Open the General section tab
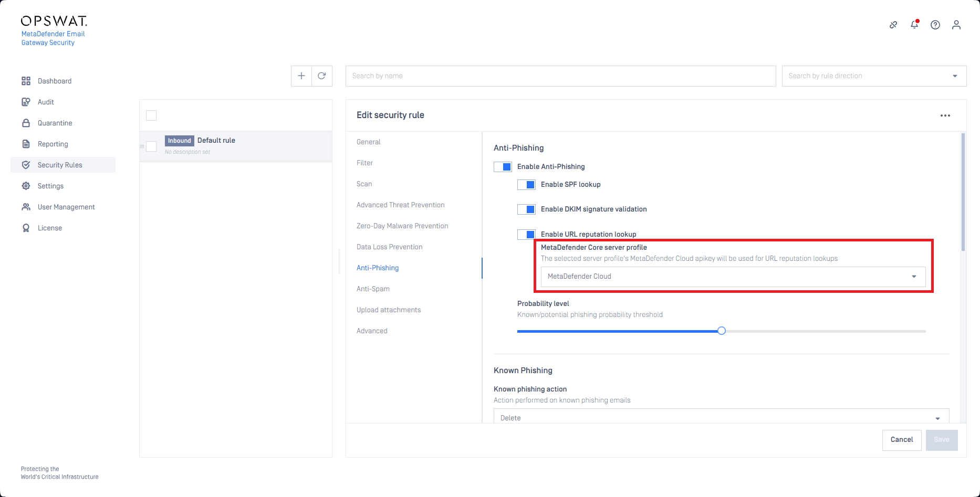The width and height of the screenshot is (980, 497). [368, 142]
